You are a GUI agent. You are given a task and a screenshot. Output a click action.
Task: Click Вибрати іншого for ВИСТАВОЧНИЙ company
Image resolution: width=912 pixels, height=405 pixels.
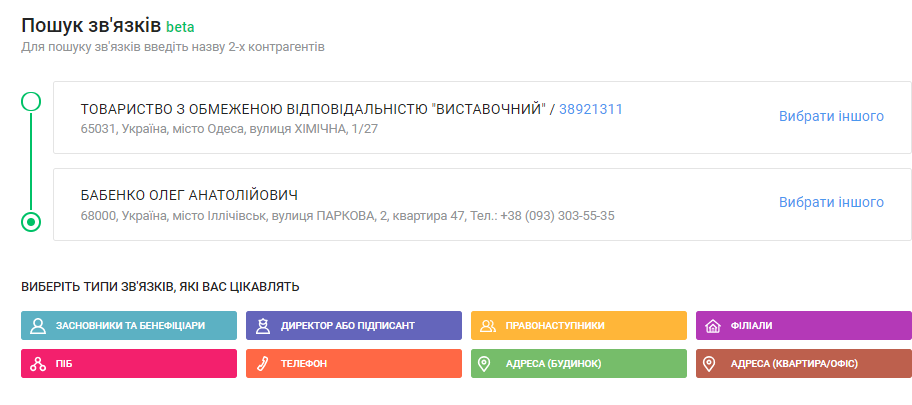pos(831,116)
